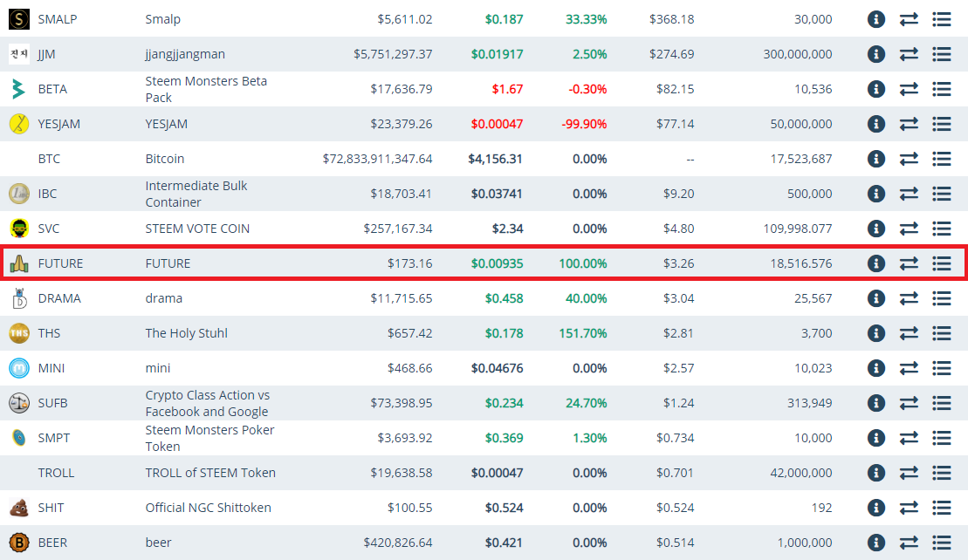This screenshot has width=968, height=560.
Task: Select 'Crypto Class Action vs Facebook and Google'
Action: coord(208,403)
